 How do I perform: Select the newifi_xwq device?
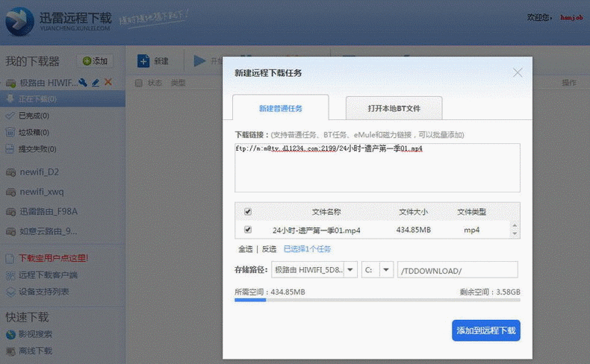click(x=42, y=192)
